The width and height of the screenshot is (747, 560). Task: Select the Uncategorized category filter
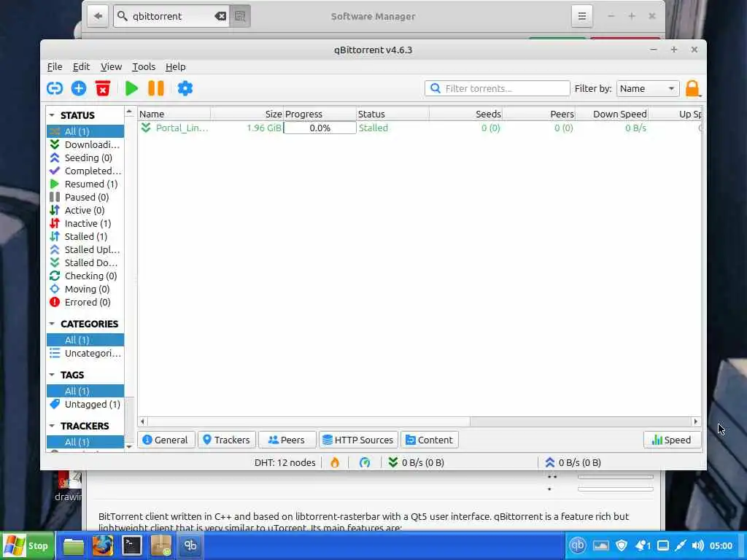85,354
